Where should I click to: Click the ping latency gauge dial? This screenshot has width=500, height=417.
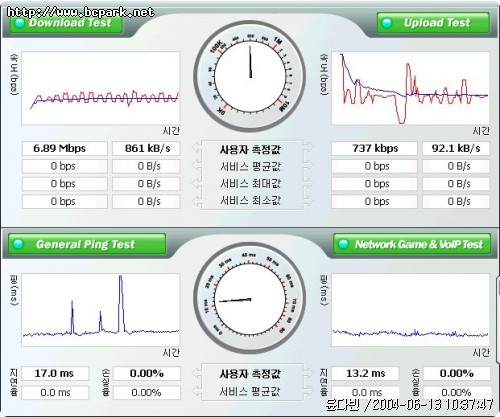250,298
